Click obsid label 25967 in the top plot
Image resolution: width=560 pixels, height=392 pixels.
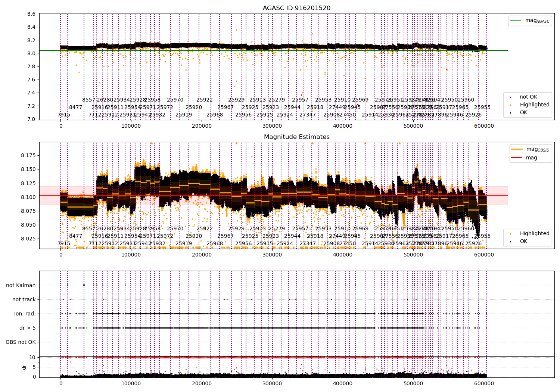pos(225,107)
